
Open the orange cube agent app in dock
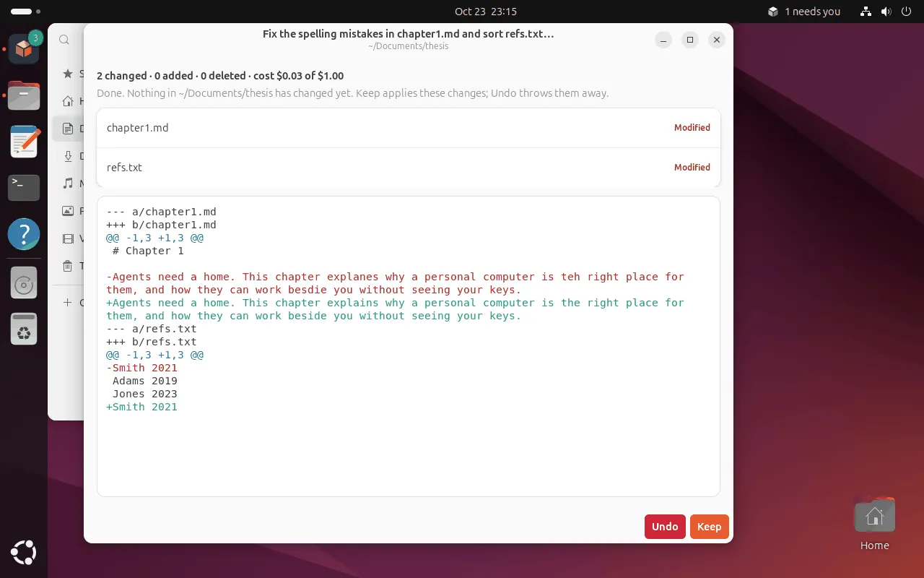[x=24, y=48]
